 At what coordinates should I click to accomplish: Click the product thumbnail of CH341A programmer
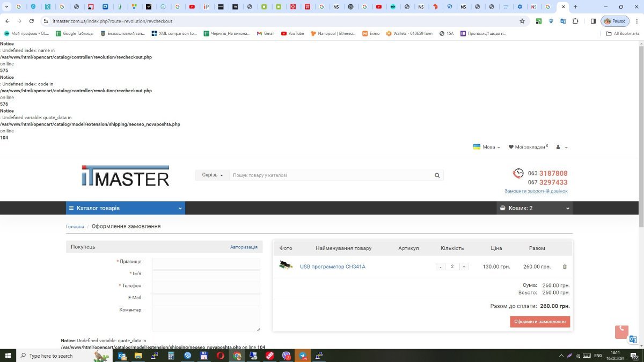(x=286, y=266)
